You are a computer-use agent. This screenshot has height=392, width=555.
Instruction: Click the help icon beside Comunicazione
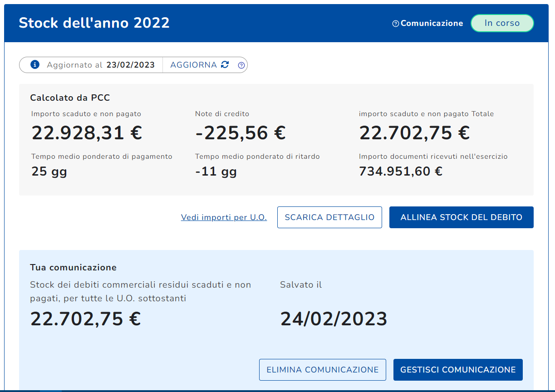pos(395,24)
